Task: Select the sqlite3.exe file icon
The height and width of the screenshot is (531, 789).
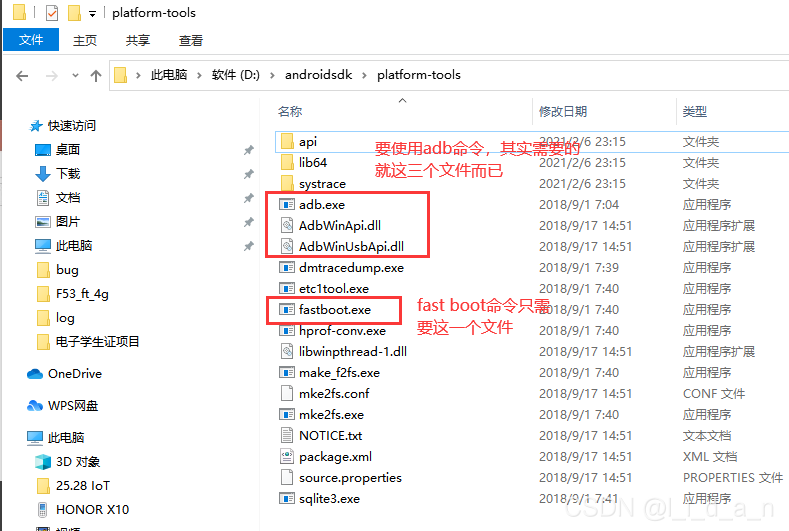Action: [287, 499]
